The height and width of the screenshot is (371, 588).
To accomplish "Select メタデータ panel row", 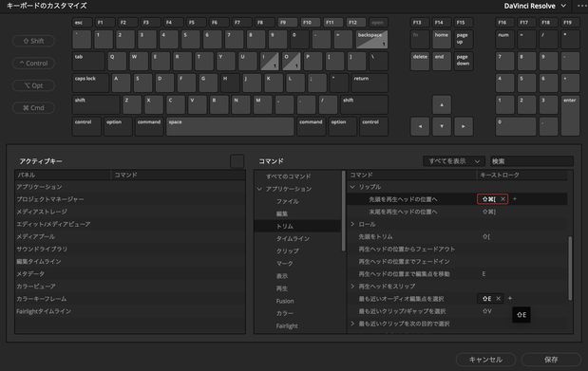I will [130, 274].
